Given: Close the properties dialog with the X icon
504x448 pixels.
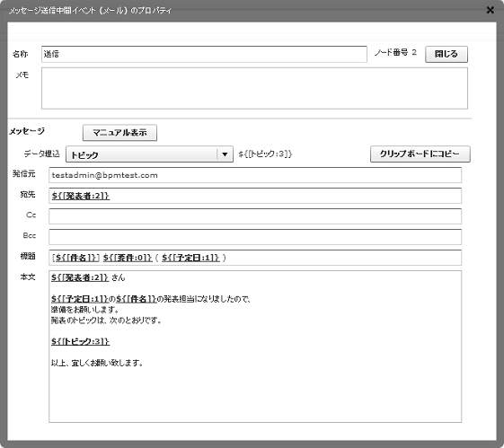Looking at the screenshot, I should [490, 10].
